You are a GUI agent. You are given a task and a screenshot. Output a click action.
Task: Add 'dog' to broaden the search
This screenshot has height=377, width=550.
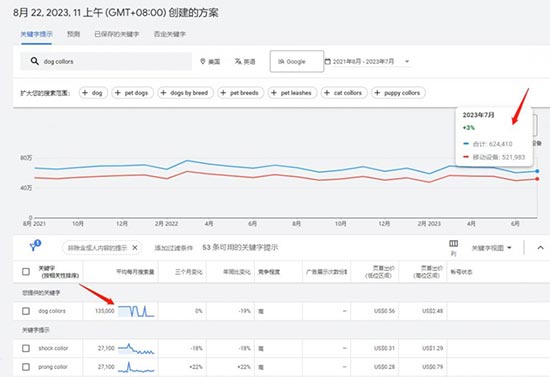[x=93, y=93]
